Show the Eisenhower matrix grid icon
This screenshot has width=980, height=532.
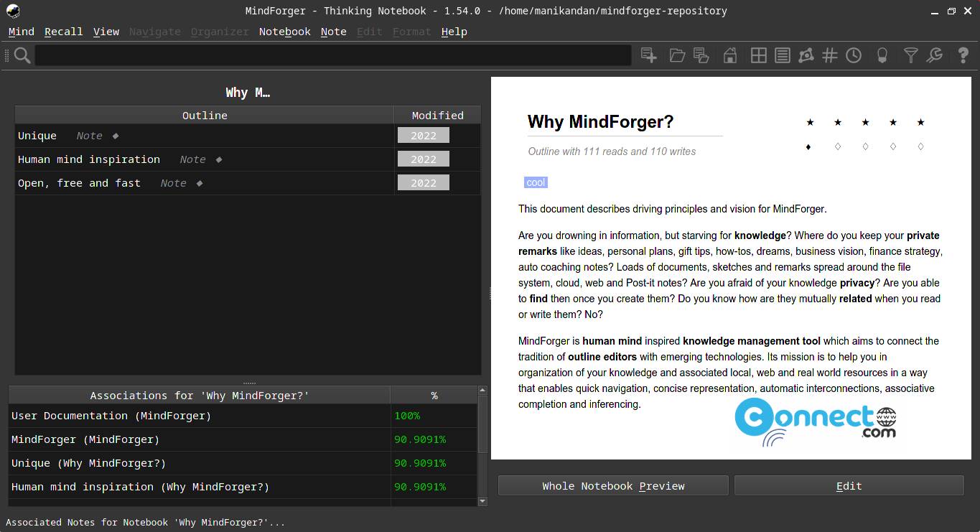tap(758, 55)
